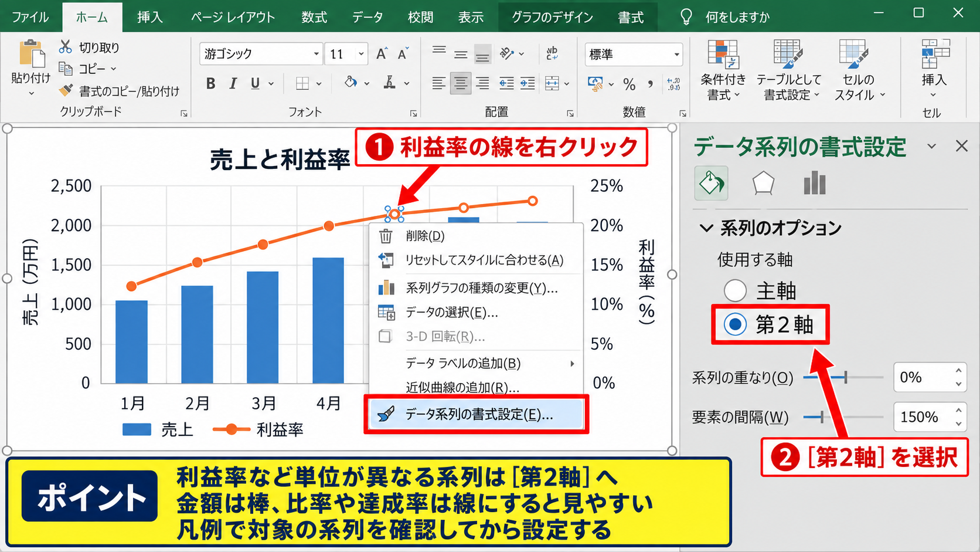The image size is (980, 552).
Task: Open the ファイル tab
Action: tap(30, 17)
